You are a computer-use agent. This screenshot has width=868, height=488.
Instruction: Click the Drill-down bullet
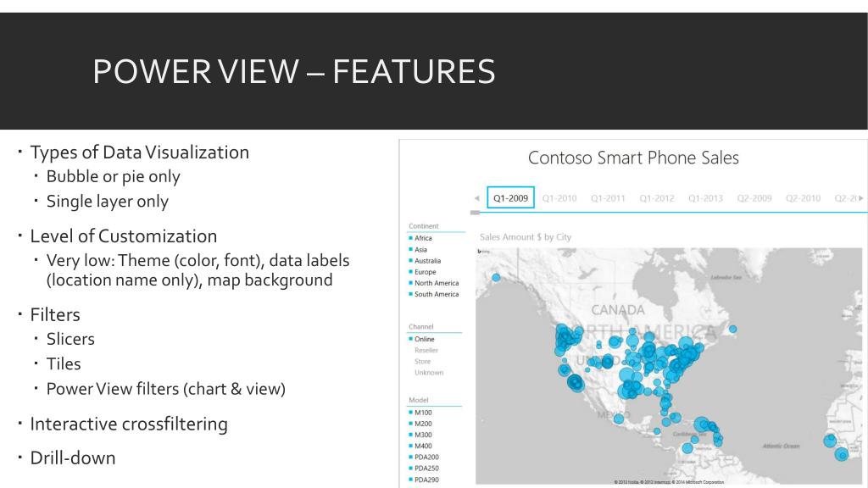[73, 458]
